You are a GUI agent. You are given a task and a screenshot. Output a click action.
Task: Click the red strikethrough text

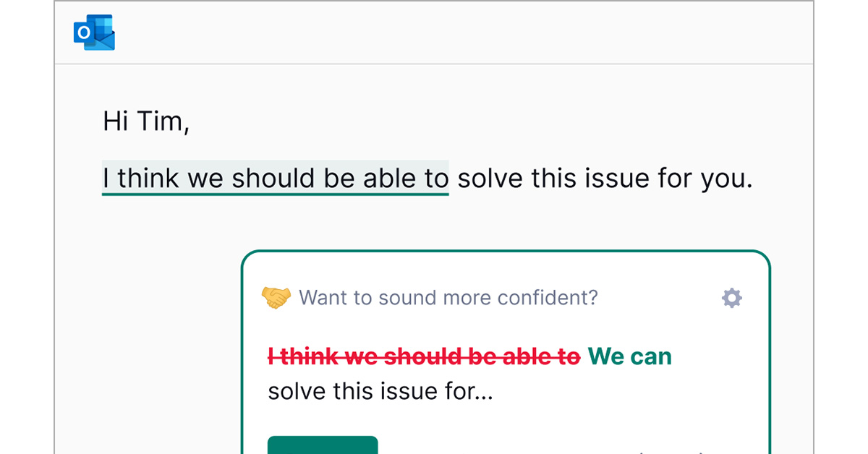click(x=424, y=356)
